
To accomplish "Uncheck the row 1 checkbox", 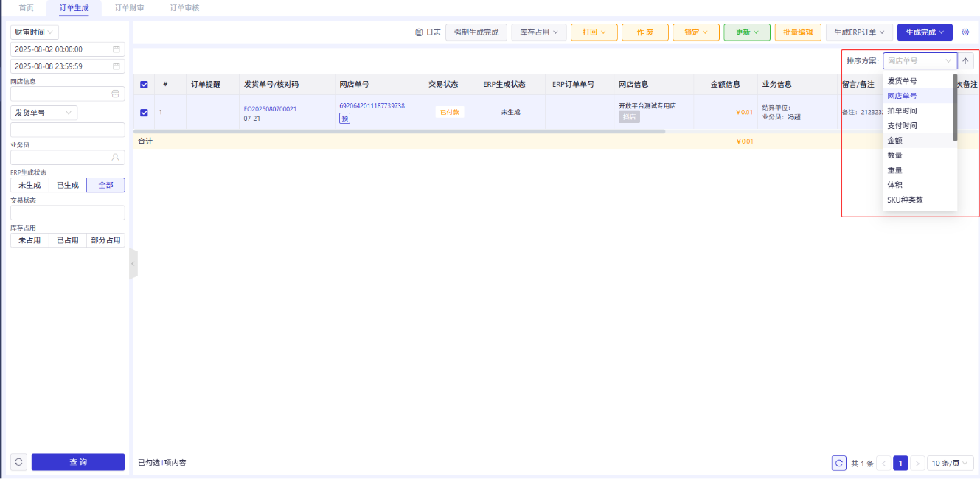I will [144, 113].
